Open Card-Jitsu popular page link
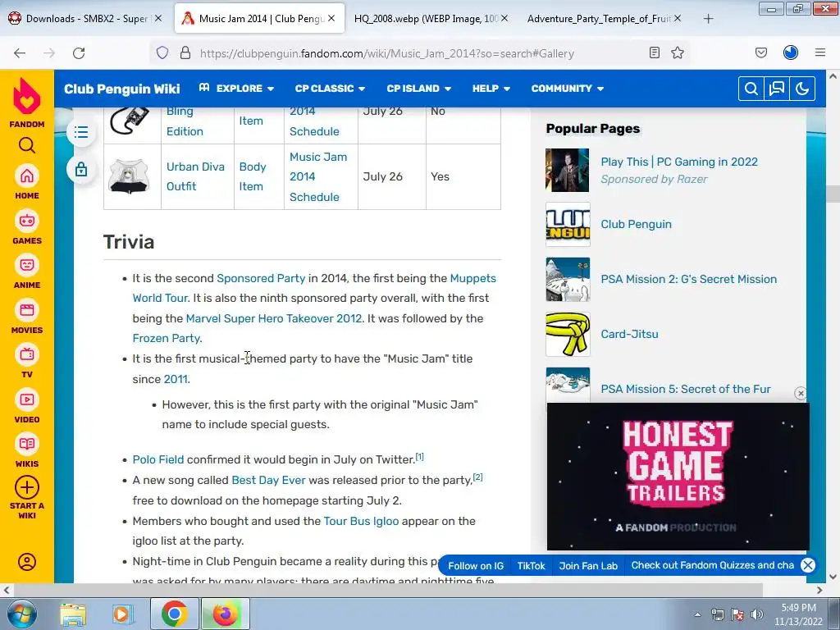840x630 pixels. pos(629,334)
